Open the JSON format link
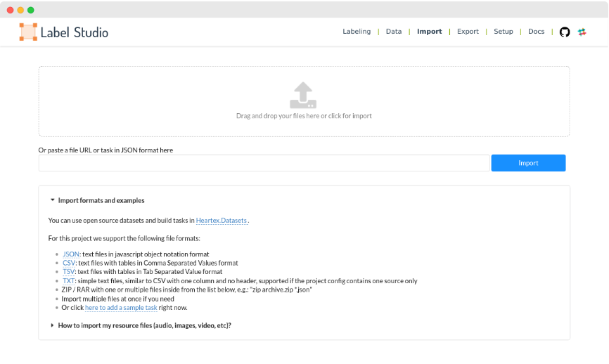Viewport: 609px width, 364px height. 70,254
